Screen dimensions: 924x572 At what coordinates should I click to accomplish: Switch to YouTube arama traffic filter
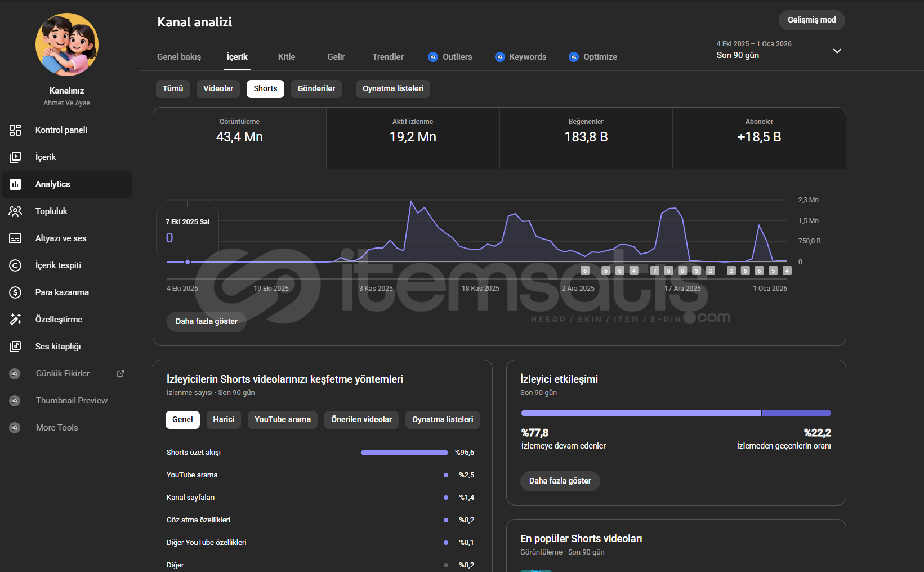pos(282,420)
